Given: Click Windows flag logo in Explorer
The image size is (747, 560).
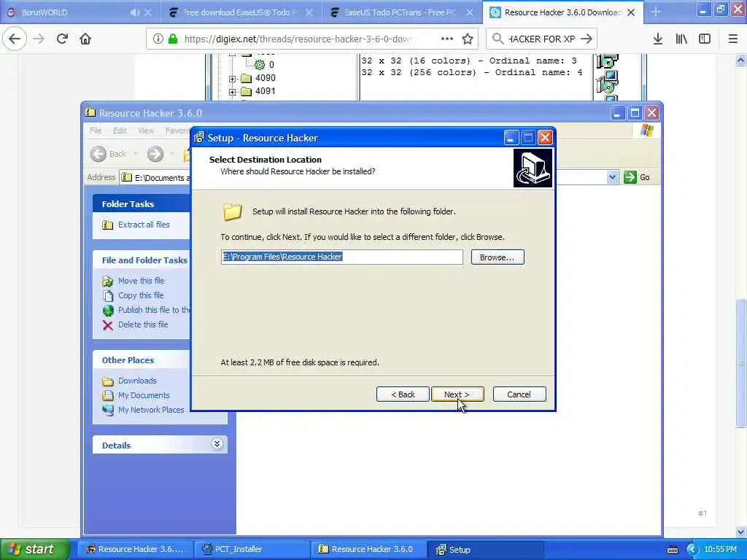Looking at the screenshot, I should [647, 131].
